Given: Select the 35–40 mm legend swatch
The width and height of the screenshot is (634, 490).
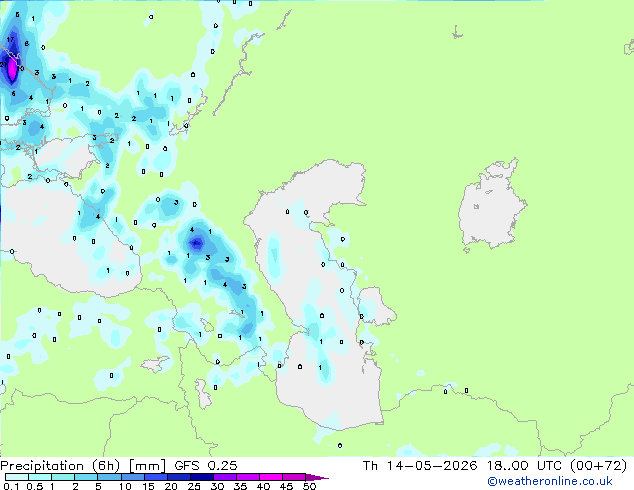Looking at the screenshot, I should point(248,477).
